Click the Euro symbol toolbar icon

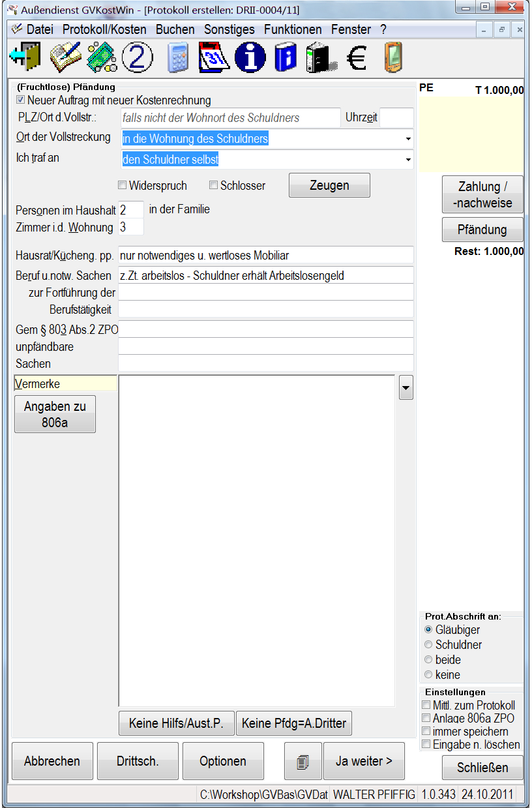[x=356, y=57]
